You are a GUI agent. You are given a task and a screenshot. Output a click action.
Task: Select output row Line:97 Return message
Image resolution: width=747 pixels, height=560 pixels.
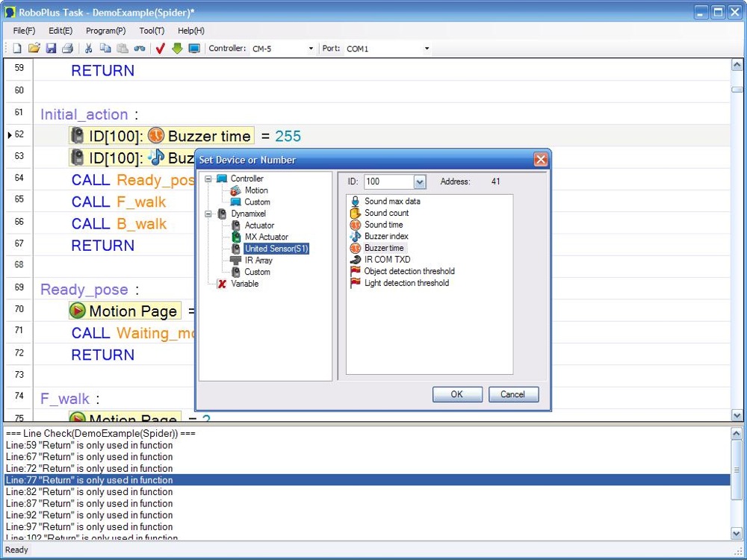pyautogui.click(x=367, y=526)
